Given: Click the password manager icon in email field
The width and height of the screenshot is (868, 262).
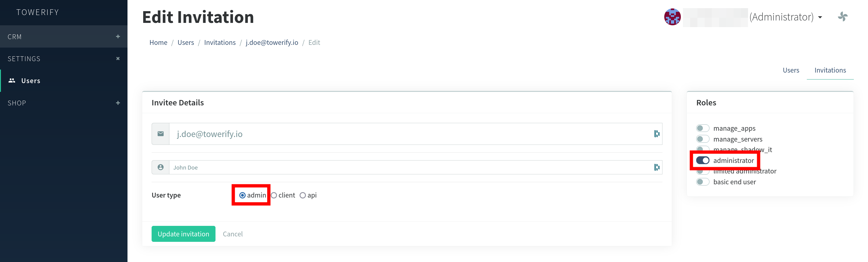Looking at the screenshot, I should coord(656,134).
